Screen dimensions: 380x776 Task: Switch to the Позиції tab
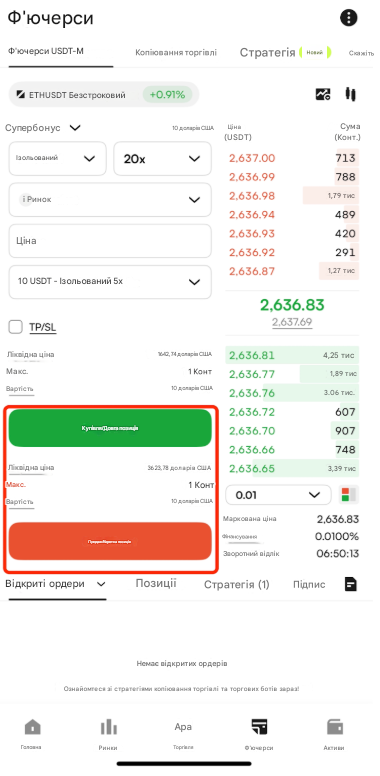(x=156, y=583)
